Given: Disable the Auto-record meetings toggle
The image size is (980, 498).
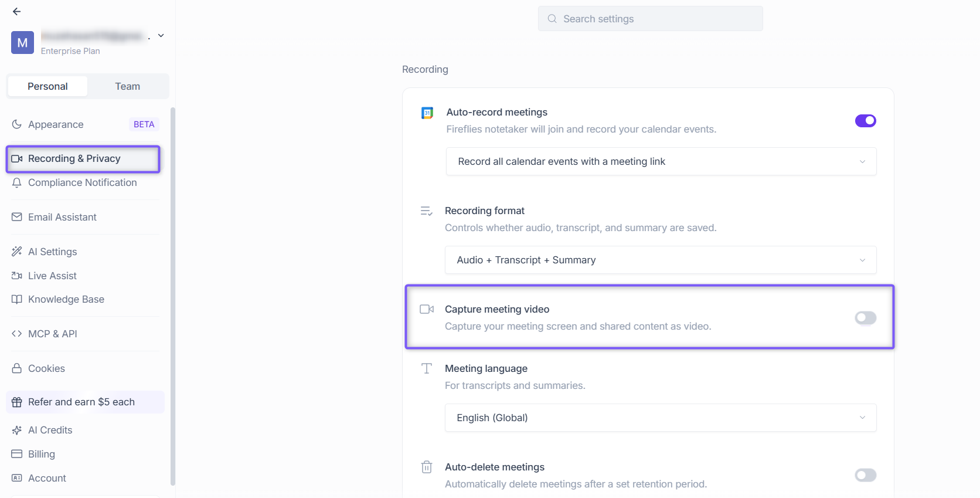Looking at the screenshot, I should pos(866,121).
